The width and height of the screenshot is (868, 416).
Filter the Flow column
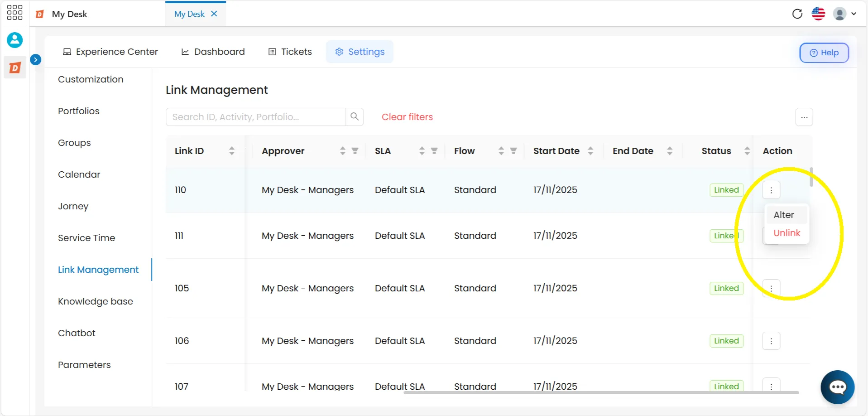pos(513,151)
